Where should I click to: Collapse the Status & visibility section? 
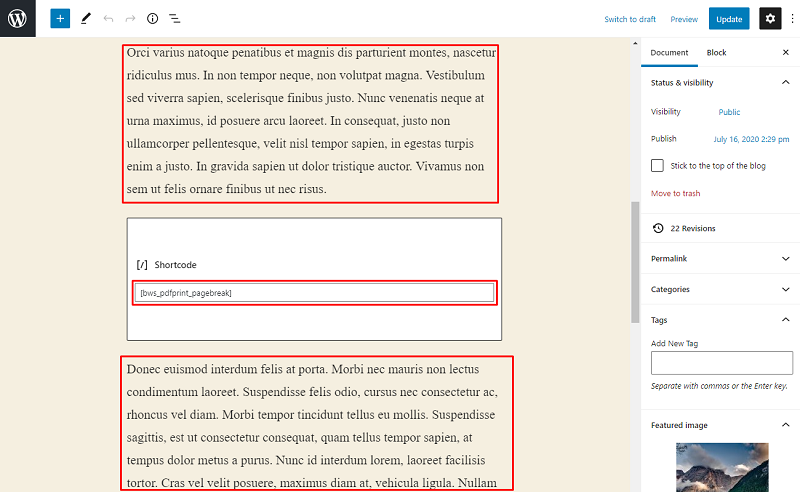pyautogui.click(x=720, y=83)
